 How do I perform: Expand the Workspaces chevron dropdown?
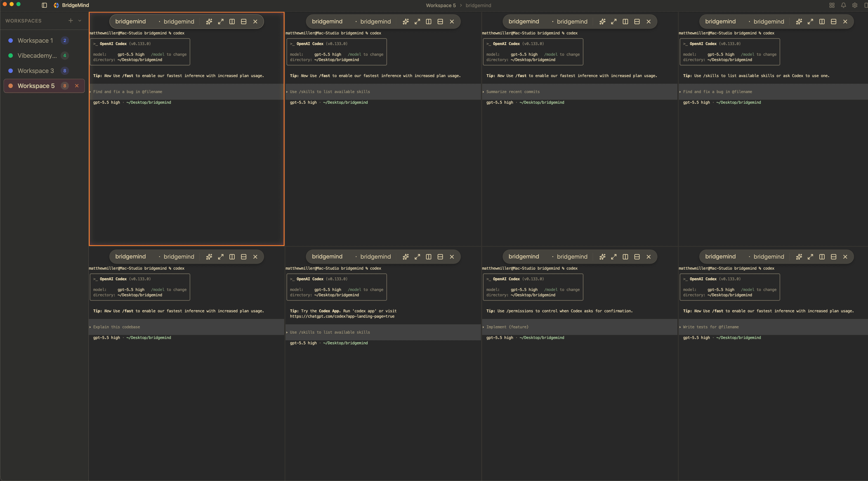(x=80, y=21)
